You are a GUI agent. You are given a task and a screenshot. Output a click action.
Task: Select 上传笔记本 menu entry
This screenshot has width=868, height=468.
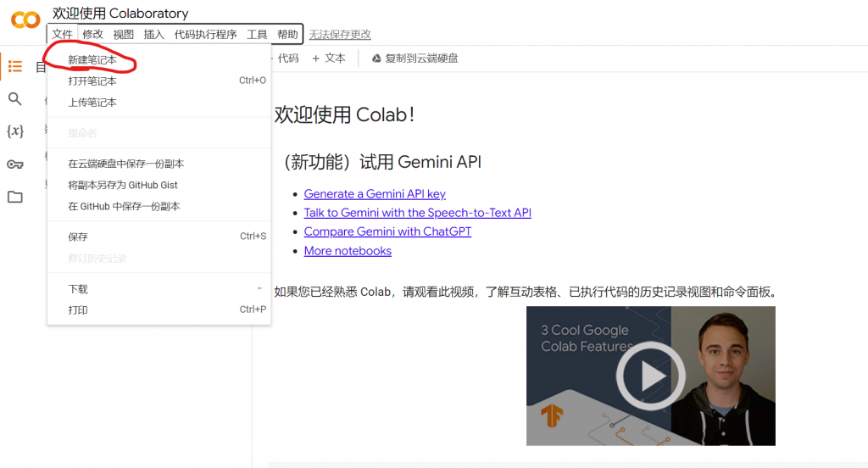tap(92, 103)
